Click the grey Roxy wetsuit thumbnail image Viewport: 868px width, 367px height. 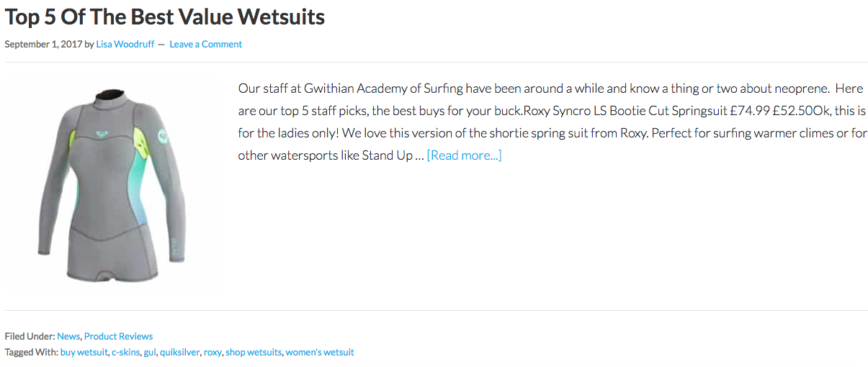click(x=112, y=186)
